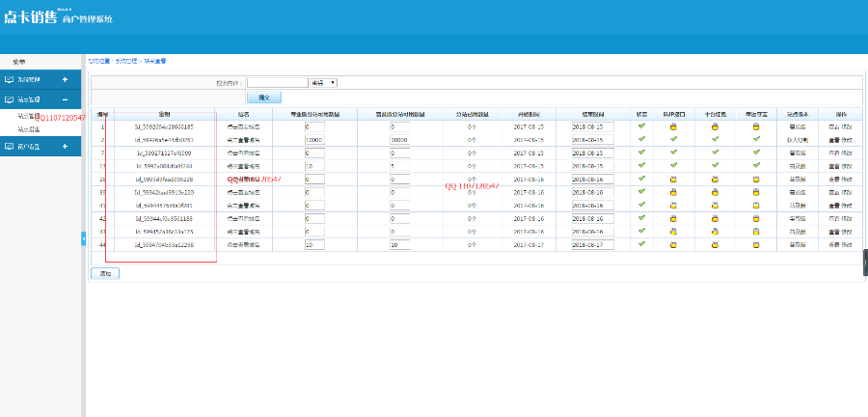Expand the top sidebar section with plus sign
This screenshot has height=417, width=868.
(65, 80)
